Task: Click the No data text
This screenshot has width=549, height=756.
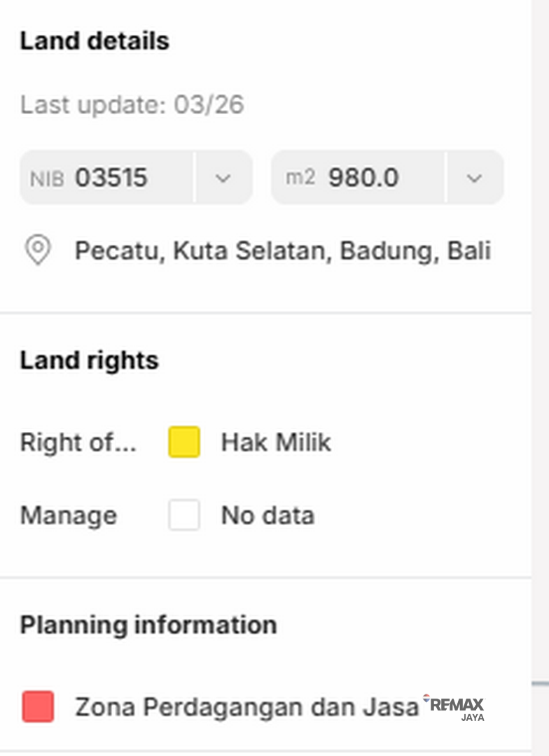Action: (267, 515)
